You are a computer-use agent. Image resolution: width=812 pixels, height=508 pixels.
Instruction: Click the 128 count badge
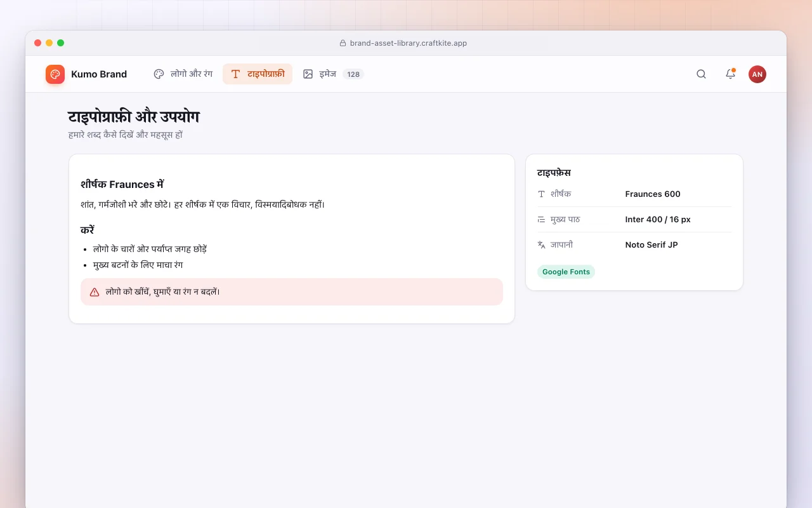point(353,74)
